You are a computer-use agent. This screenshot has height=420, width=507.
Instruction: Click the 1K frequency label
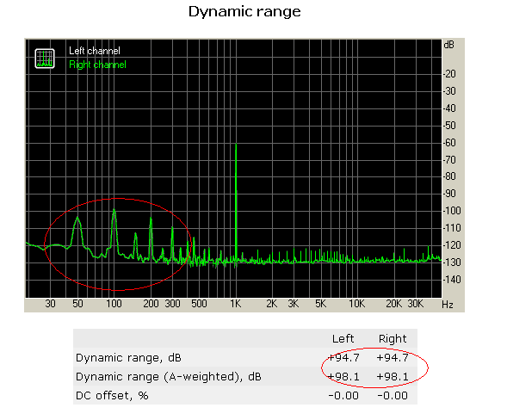[x=235, y=304]
